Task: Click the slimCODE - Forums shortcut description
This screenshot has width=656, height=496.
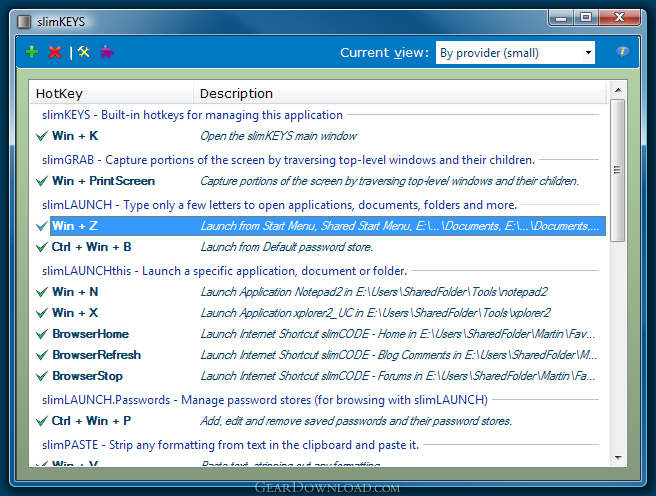Action: tap(398, 376)
